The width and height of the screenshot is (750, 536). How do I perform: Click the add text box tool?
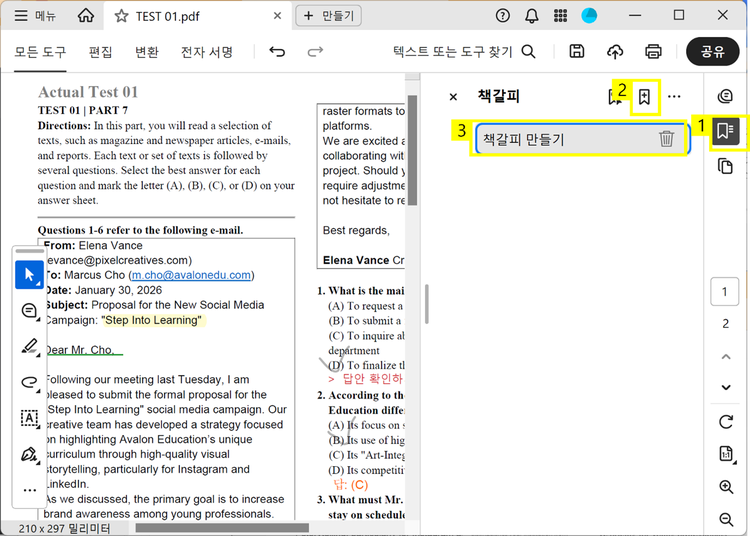(x=29, y=418)
